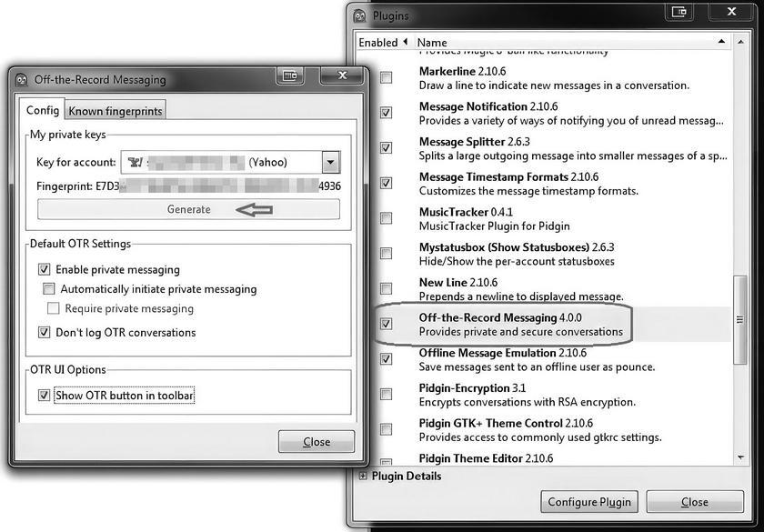Select the Message Notification 2.10.6 row

(544, 113)
